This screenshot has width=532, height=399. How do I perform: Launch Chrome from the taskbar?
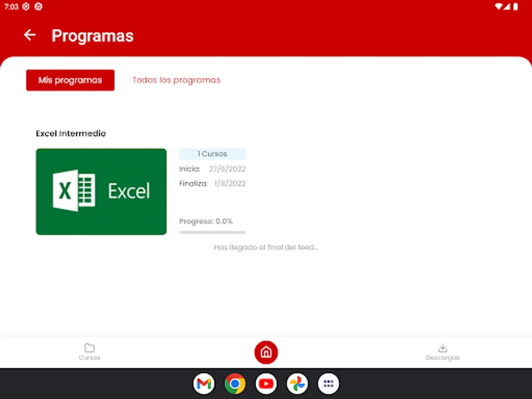coord(235,383)
